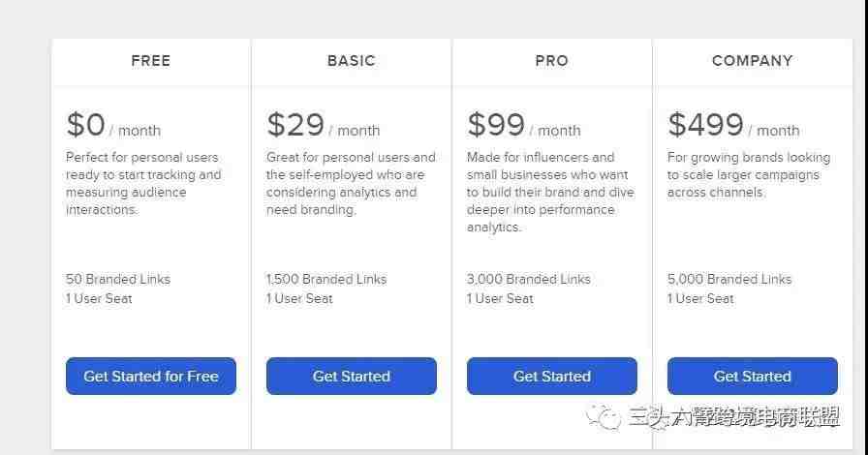The height and width of the screenshot is (455, 868).
Task: Click the Free plan description paragraph
Action: coord(143,183)
